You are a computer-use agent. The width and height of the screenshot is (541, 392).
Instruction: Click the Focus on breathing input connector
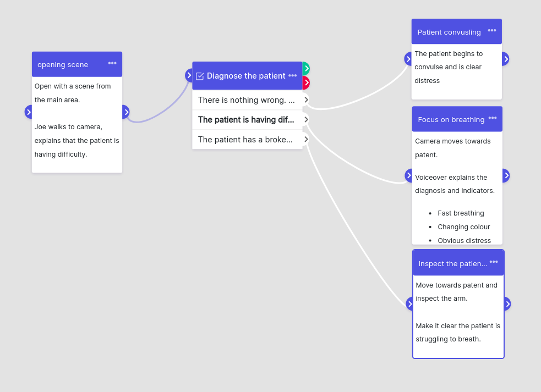[x=408, y=175]
